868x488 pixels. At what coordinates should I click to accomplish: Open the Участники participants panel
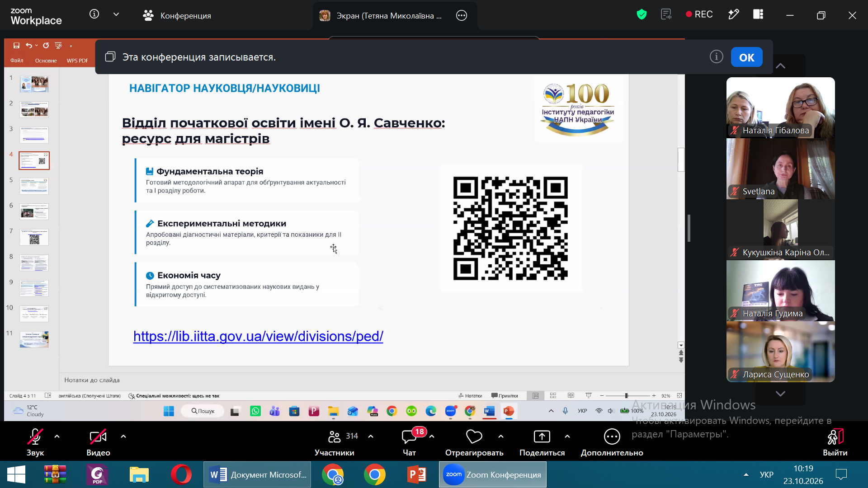(x=335, y=442)
